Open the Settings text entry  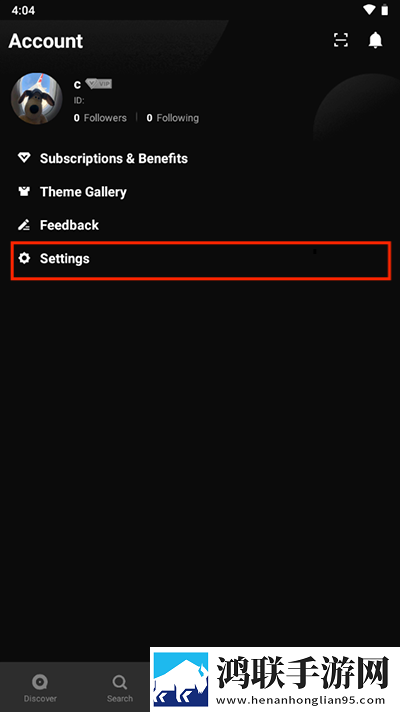click(x=64, y=259)
